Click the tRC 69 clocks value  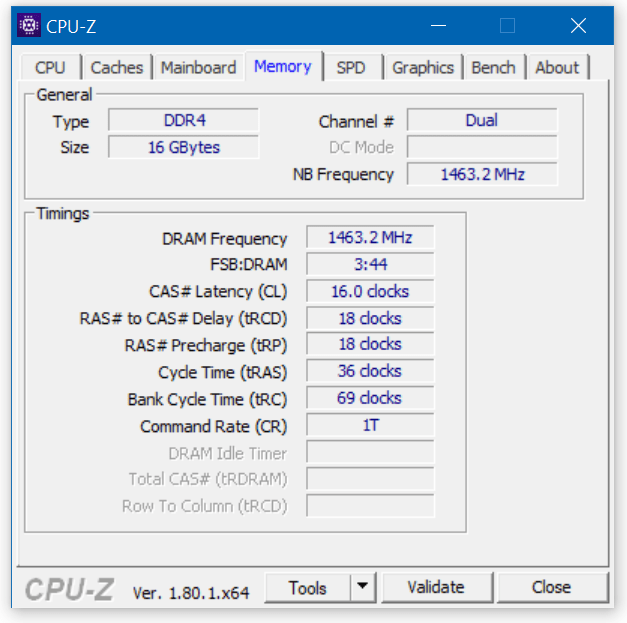click(370, 398)
